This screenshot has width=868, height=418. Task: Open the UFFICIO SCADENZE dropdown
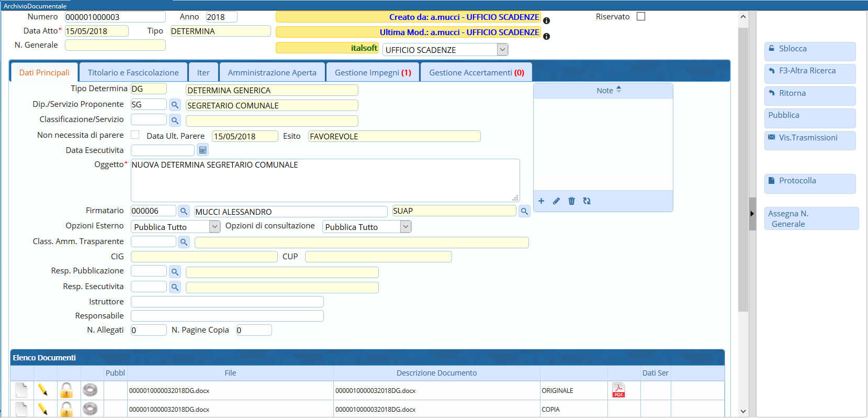click(x=502, y=50)
